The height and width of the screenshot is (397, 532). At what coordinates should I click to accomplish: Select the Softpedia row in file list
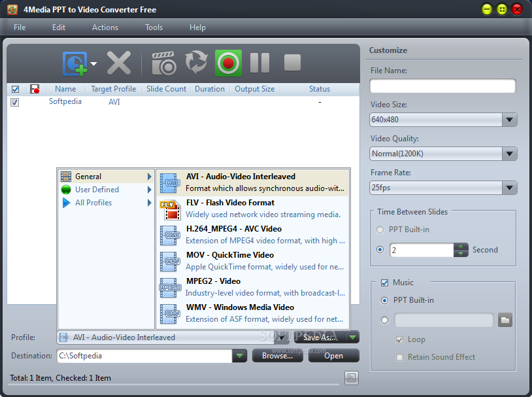pos(183,102)
